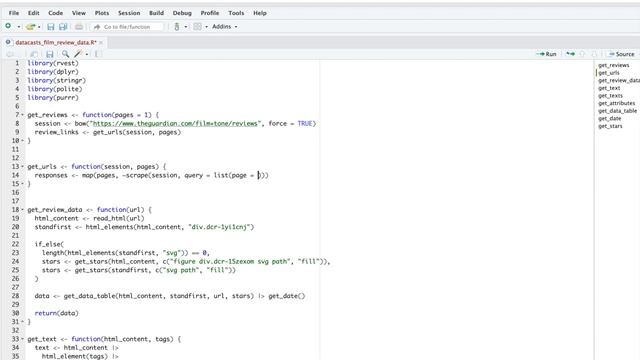Click the version control icon in toolbar
Image resolution: width=640 pixels, height=360 pixels.
click(x=176, y=27)
